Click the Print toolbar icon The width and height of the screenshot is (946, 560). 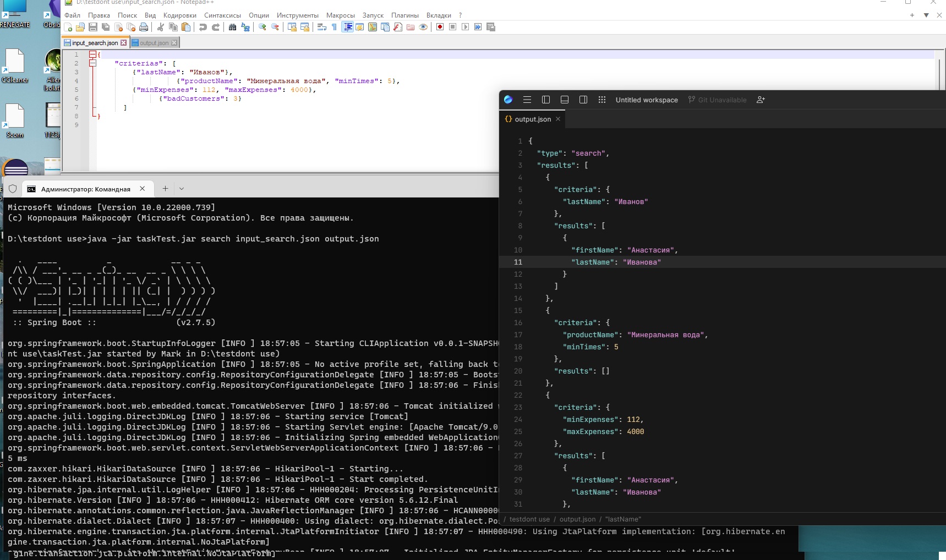(x=145, y=27)
